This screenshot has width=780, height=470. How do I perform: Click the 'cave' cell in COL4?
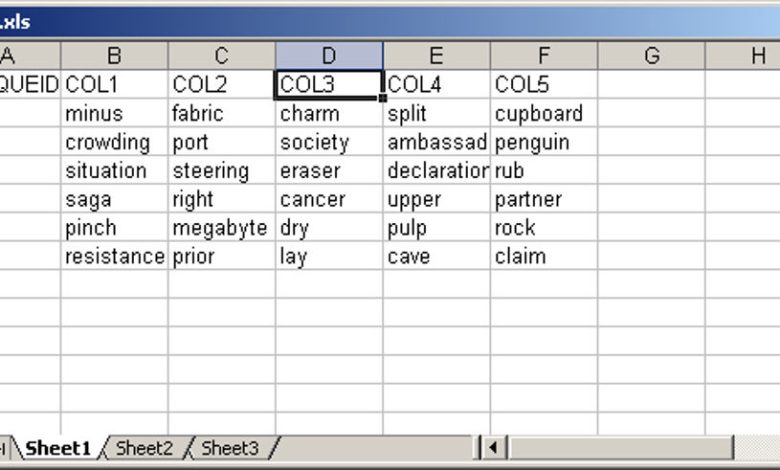pos(436,256)
